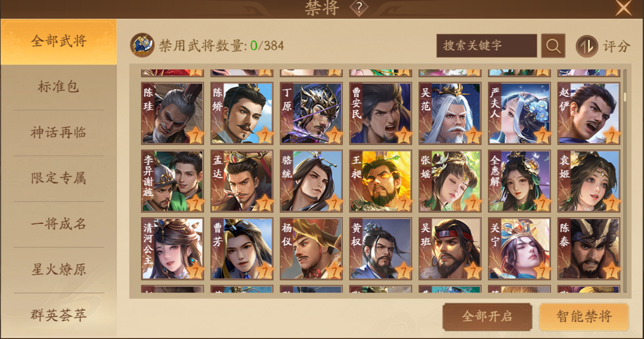Open the 标准包 category tab
This screenshot has width=644, height=339.
58,87
